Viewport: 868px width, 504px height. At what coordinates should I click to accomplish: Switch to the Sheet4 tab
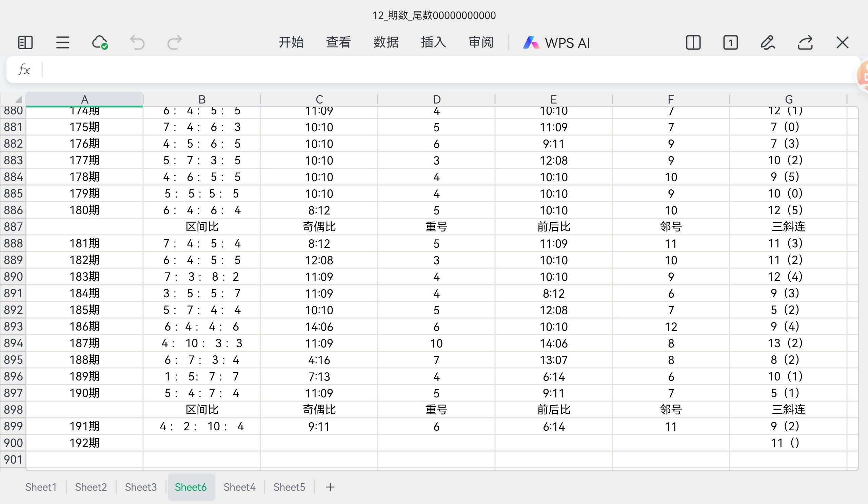click(x=239, y=487)
